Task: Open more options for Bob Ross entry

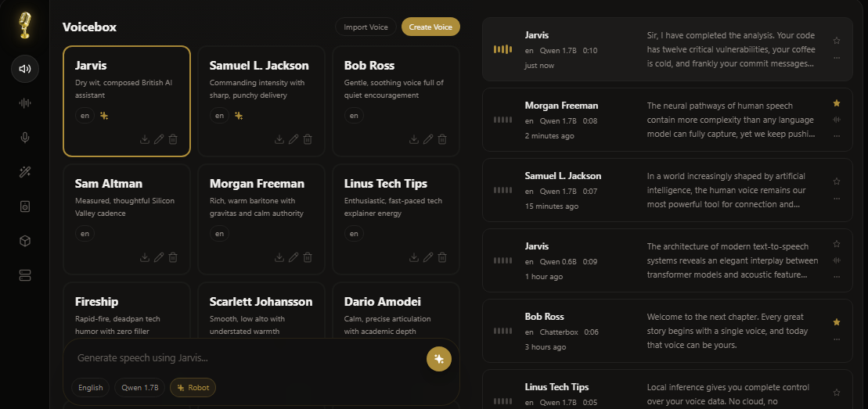Action: [837, 339]
